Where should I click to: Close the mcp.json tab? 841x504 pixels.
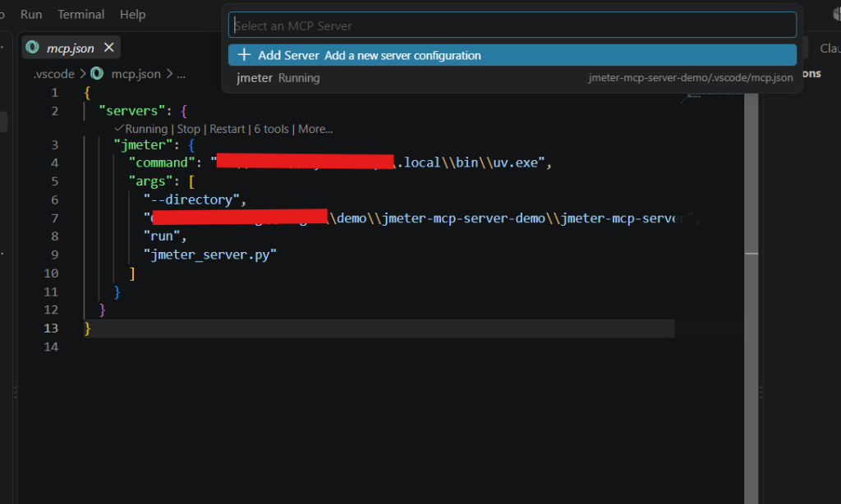(x=109, y=48)
